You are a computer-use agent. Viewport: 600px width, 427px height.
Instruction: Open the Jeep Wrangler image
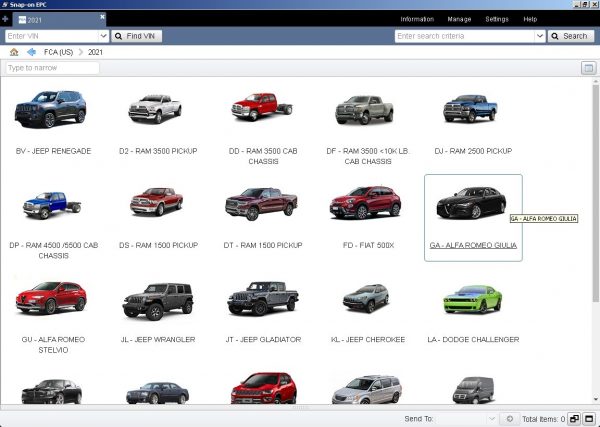158,301
